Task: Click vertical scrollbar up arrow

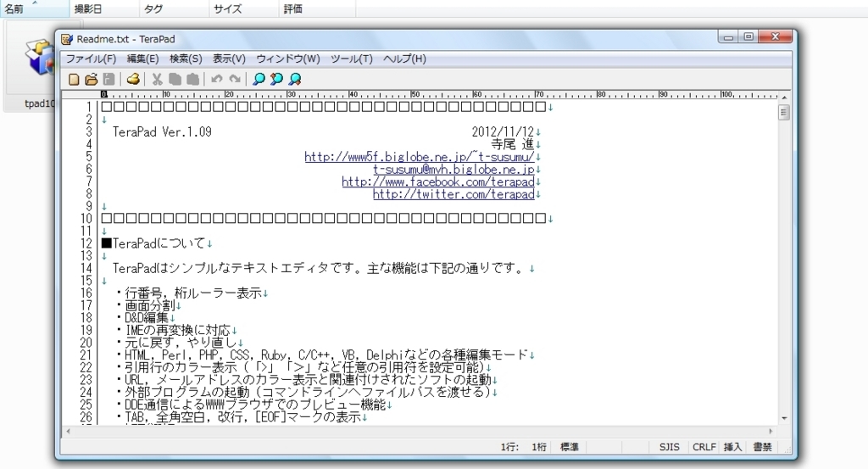Action: coord(784,98)
